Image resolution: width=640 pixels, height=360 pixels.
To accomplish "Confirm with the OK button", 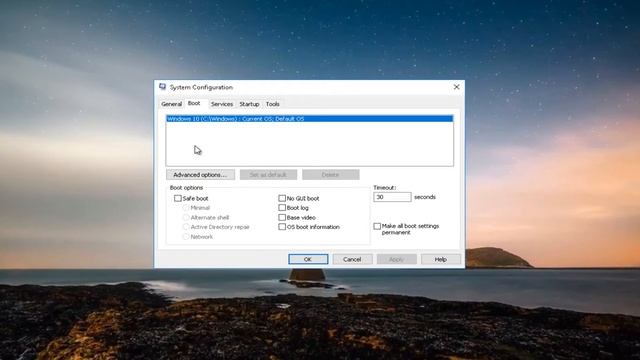I will pyautogui.click(x=308, y=259).
